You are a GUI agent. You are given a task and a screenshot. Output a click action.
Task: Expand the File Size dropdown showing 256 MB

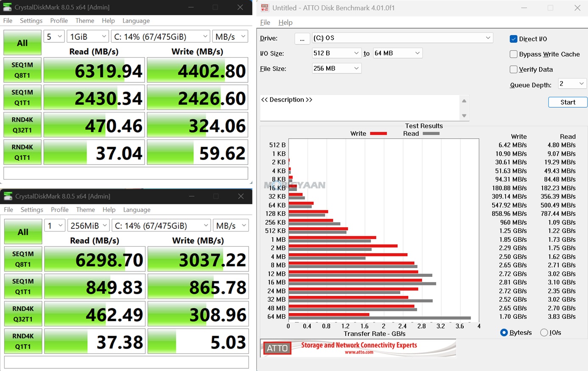[x=337, y=68]
